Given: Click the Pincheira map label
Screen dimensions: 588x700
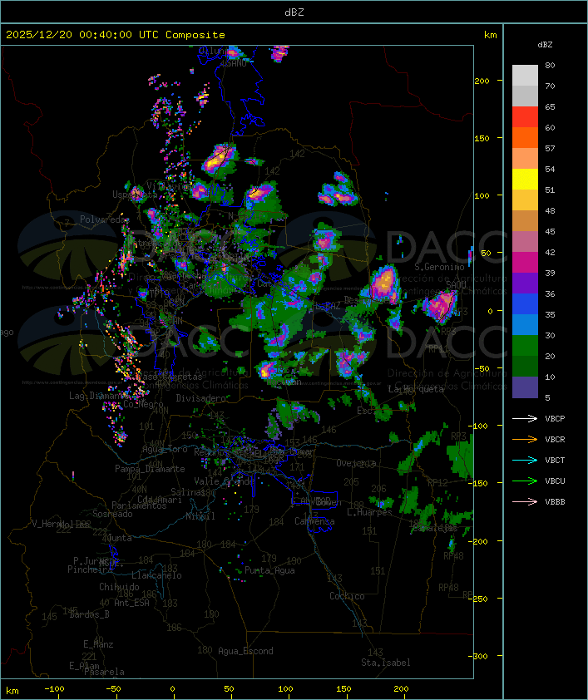Looking at the screenshot, I should 90,569.
